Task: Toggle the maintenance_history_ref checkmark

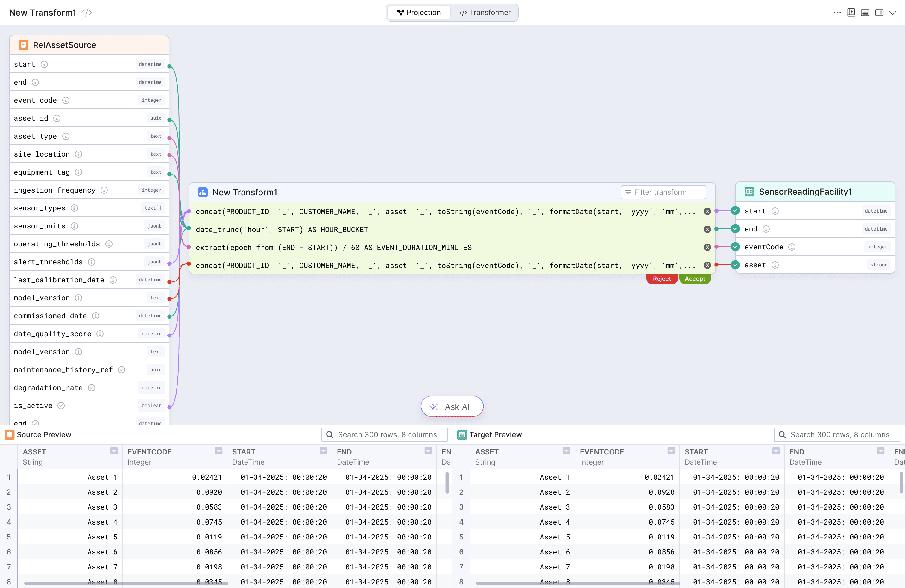Action: point(121,369)
